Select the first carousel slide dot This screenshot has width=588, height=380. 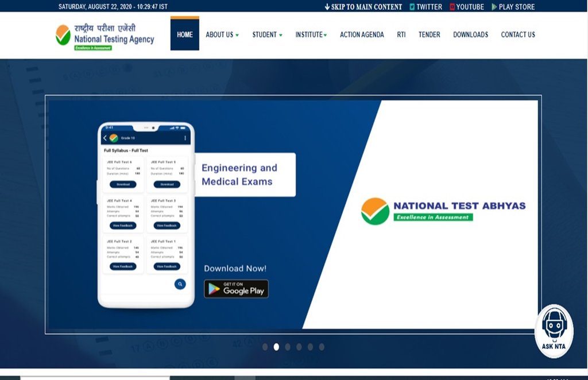(265, 347)
